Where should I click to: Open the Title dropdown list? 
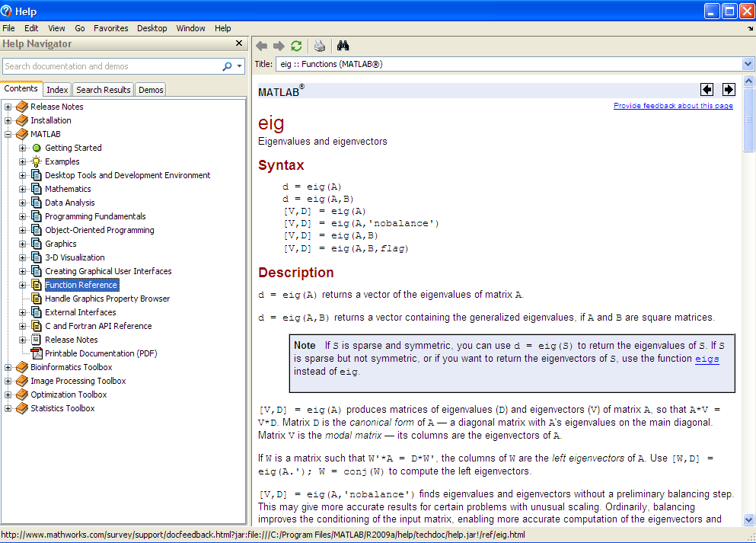click(747, 64)
